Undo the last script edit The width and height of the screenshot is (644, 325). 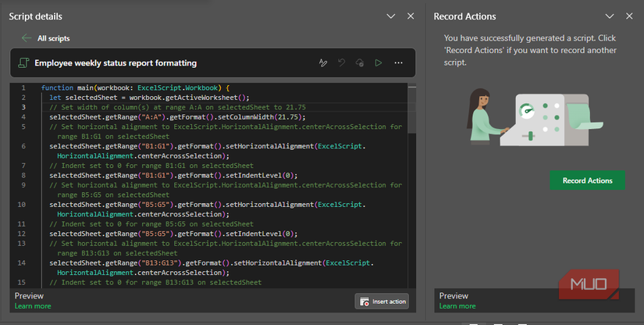(x=341, y=62)
